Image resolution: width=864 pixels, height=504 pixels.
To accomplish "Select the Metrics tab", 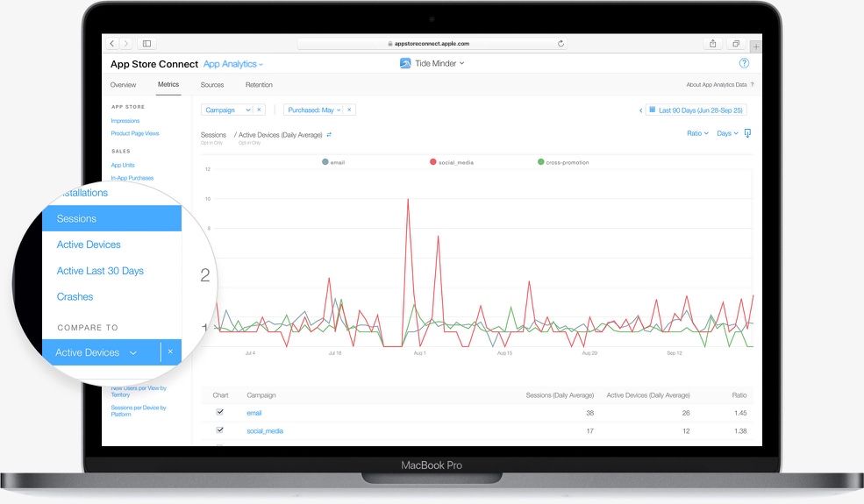I will pyautogui.click(x=168, y=84).
